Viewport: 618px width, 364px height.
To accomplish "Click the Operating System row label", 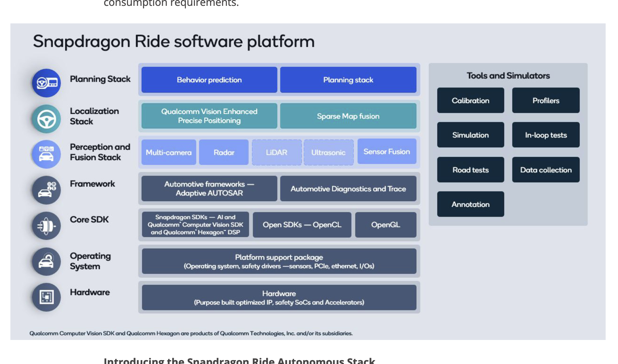I will point(90,261).
